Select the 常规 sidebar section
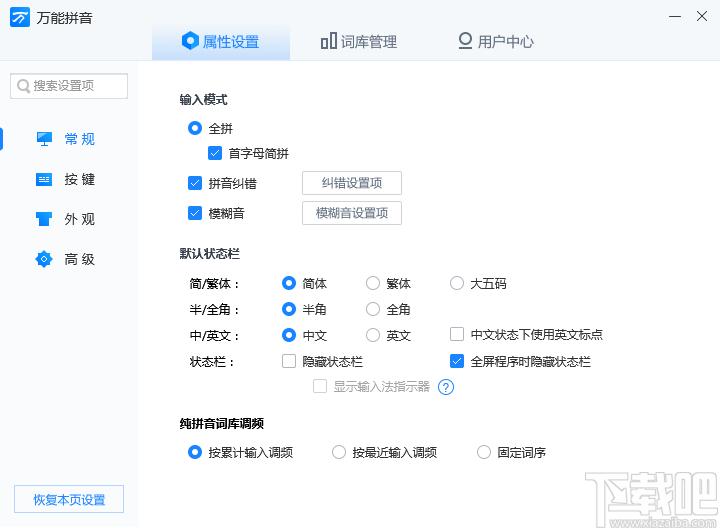720x528 pixels. pos(66,139)
